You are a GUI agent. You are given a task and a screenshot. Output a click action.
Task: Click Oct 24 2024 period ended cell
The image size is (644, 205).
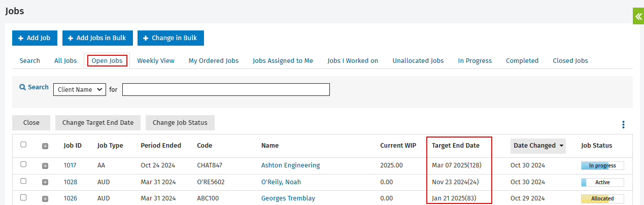coord(157,165)
